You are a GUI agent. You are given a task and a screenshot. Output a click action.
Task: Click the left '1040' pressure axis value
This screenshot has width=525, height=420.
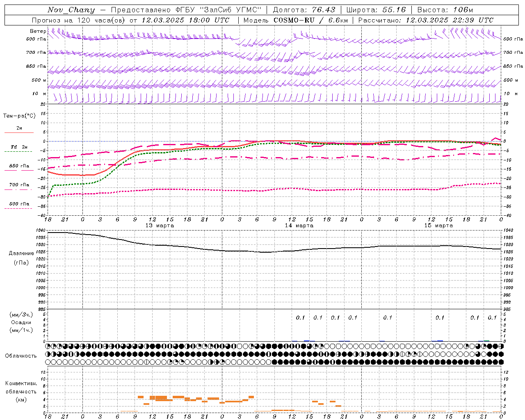[41, 231]
